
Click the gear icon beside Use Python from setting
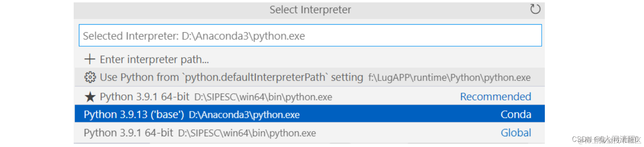point(90,77)
